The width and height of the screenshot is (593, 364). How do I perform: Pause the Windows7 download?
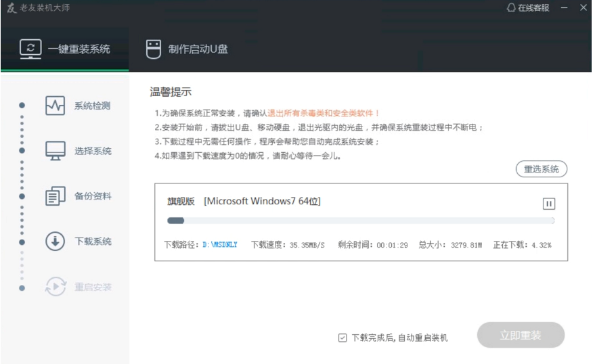pyautogui.click(x=549, y=204)
